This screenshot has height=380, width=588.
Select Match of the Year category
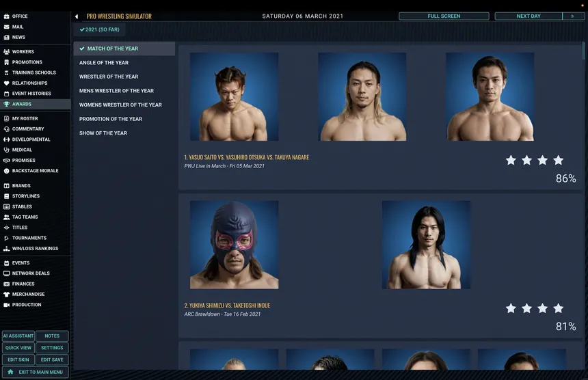tap(124, 49)
